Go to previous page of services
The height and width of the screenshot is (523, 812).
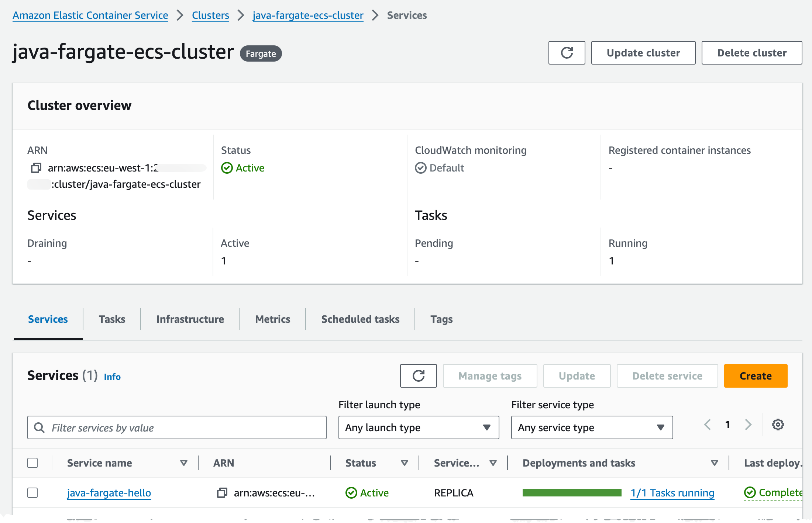[x=707, y=425]
